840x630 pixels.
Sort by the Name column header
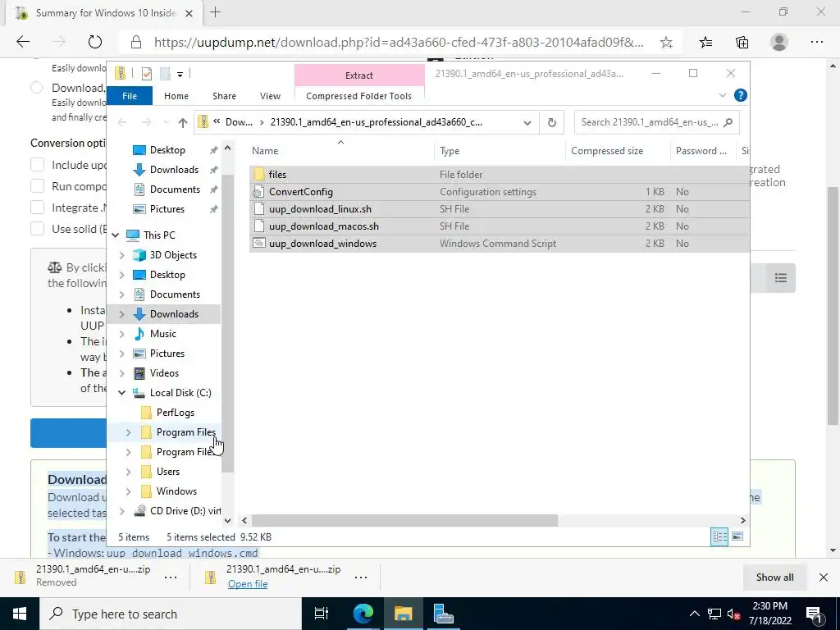341,151
